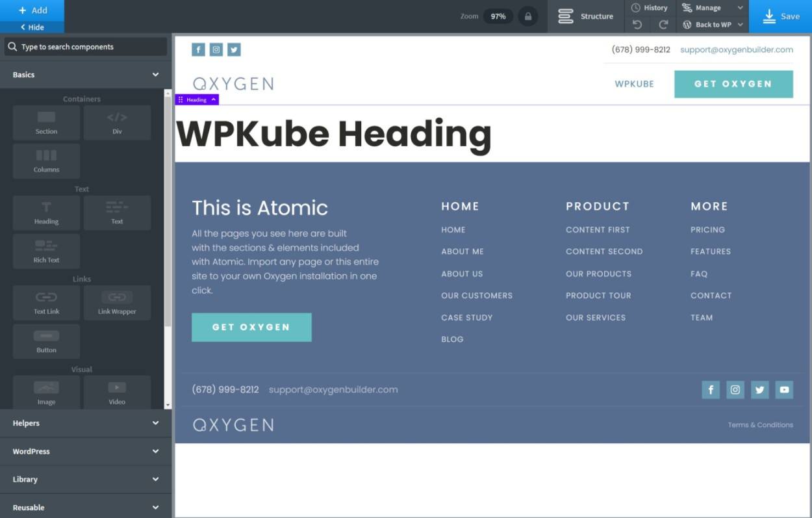The width and height of the screenshot is (812, 518).
Task: Expand the Library section
Action: tap(86, 479)
